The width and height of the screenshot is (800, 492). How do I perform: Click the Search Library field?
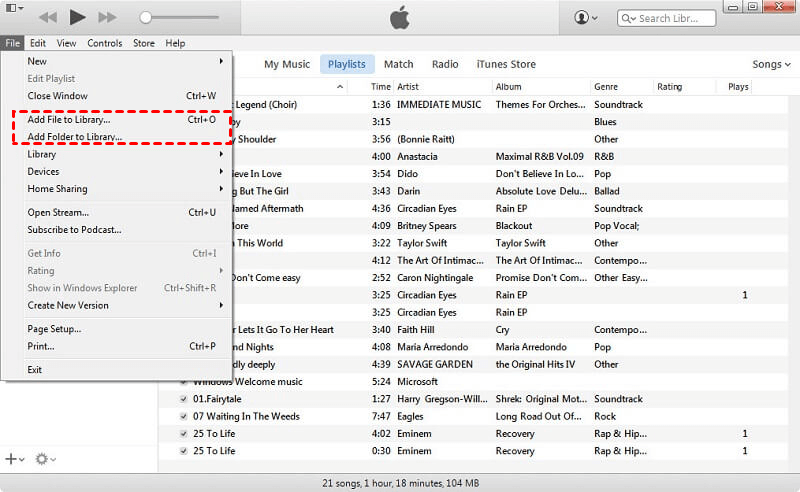click(x=666, y=18)
